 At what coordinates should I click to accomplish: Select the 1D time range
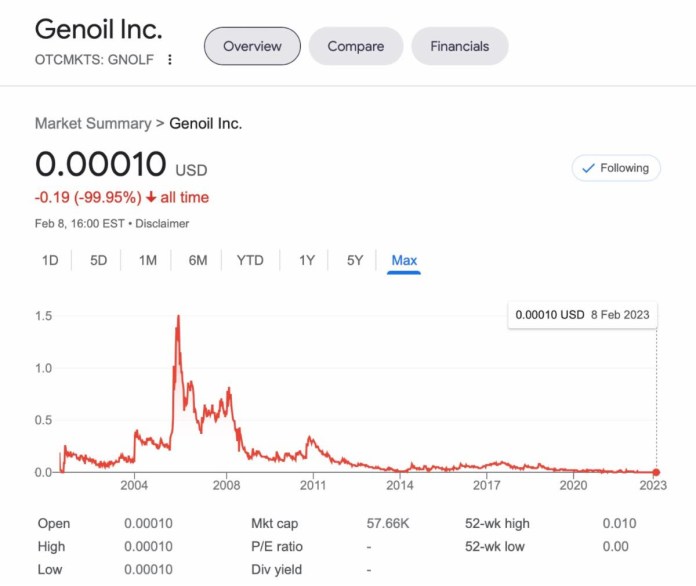[x=50, y=260]
